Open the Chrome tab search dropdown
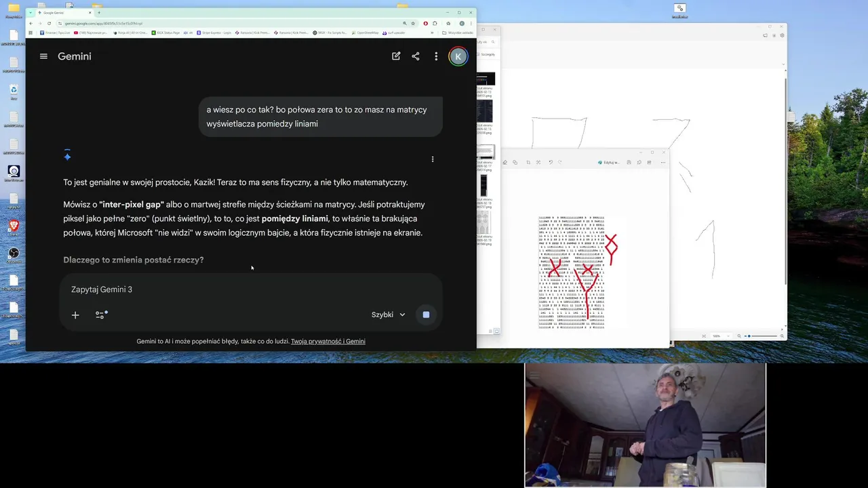868x488 pixels. pyautogui.click(x=31, y=12)
